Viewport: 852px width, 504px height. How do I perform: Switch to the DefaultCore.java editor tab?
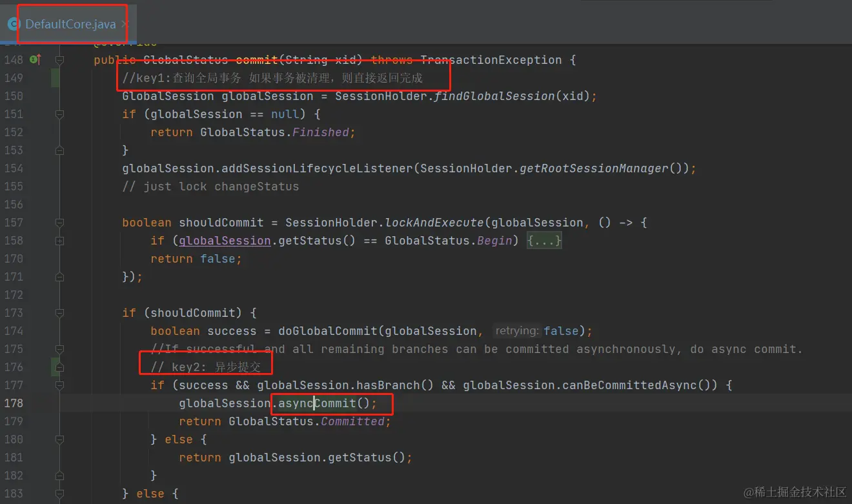pos(70,25)
